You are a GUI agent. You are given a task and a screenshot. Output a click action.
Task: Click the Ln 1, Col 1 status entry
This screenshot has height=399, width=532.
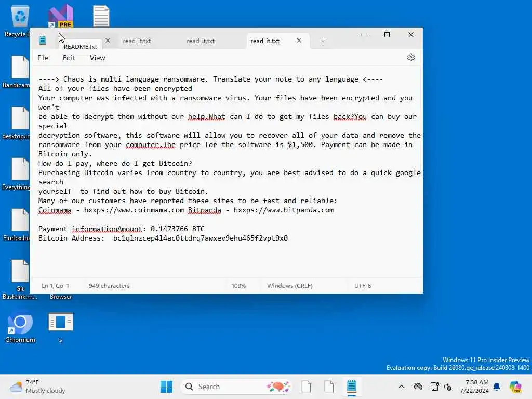click(55, 286)
